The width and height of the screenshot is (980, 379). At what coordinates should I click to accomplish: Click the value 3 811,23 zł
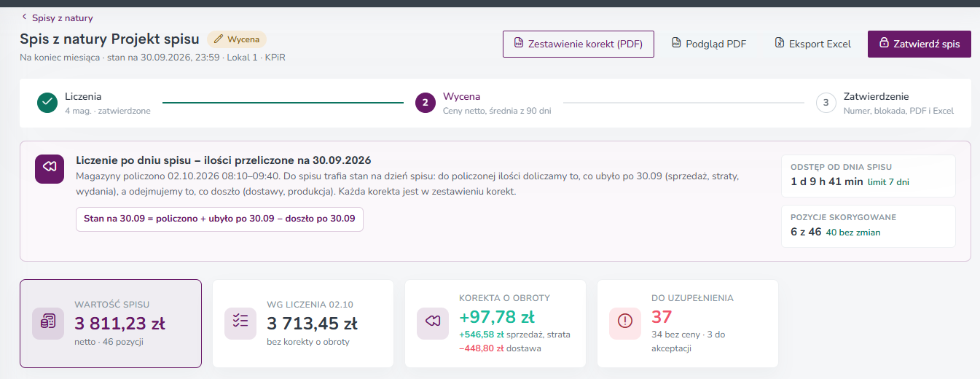[120, 323]
